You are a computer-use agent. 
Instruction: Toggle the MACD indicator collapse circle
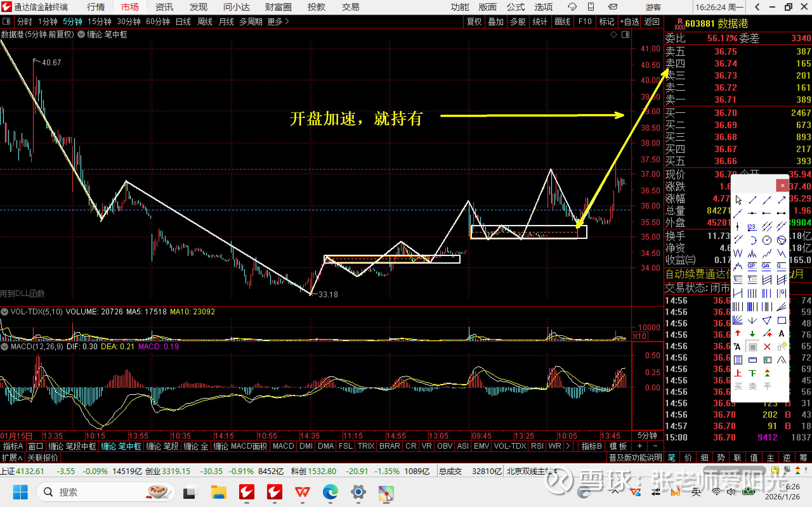4,346
